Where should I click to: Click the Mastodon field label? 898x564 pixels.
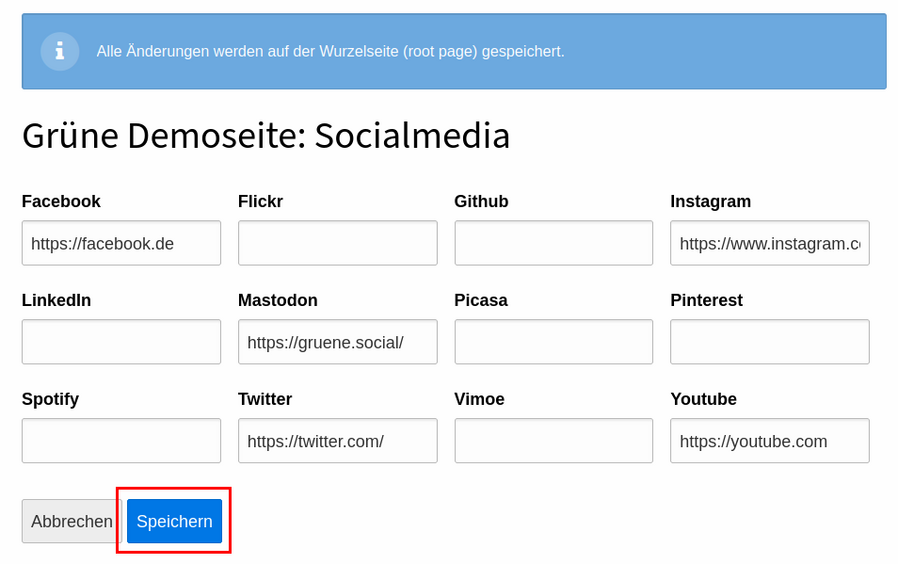click(278, 300)
